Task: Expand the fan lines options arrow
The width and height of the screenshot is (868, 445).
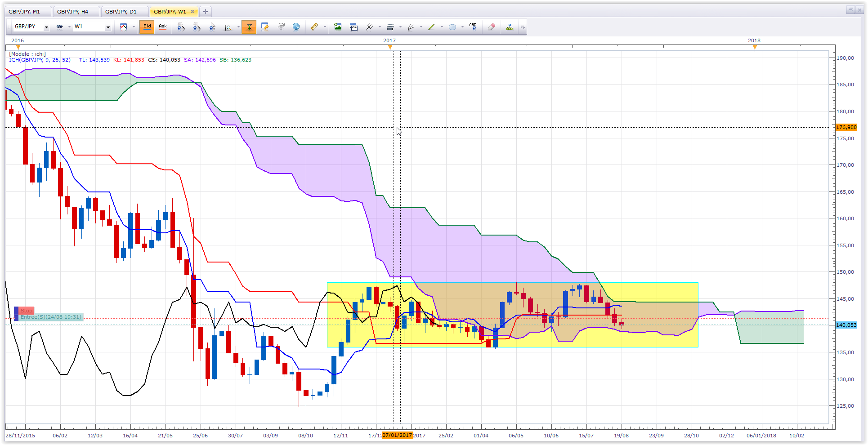Action: click(421, 27)
